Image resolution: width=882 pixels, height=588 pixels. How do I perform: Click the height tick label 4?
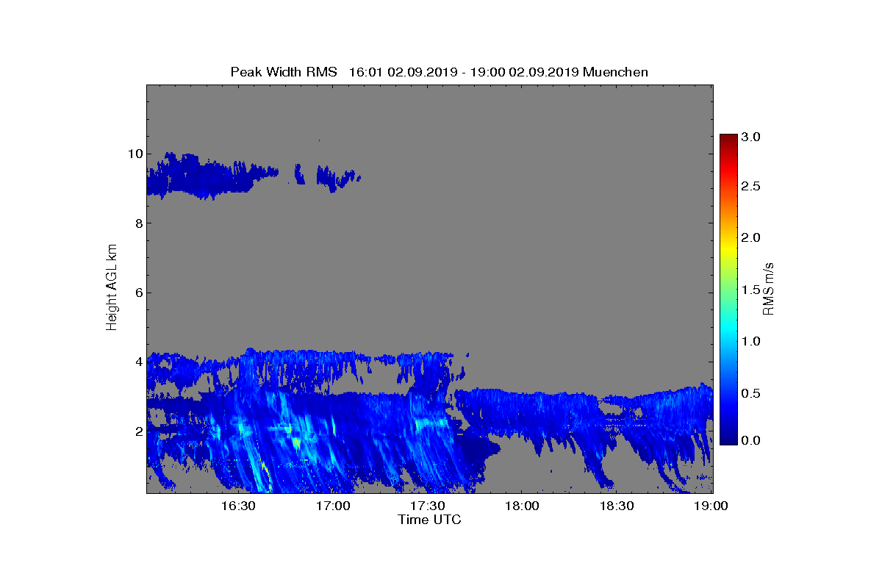tap(137, 362)
